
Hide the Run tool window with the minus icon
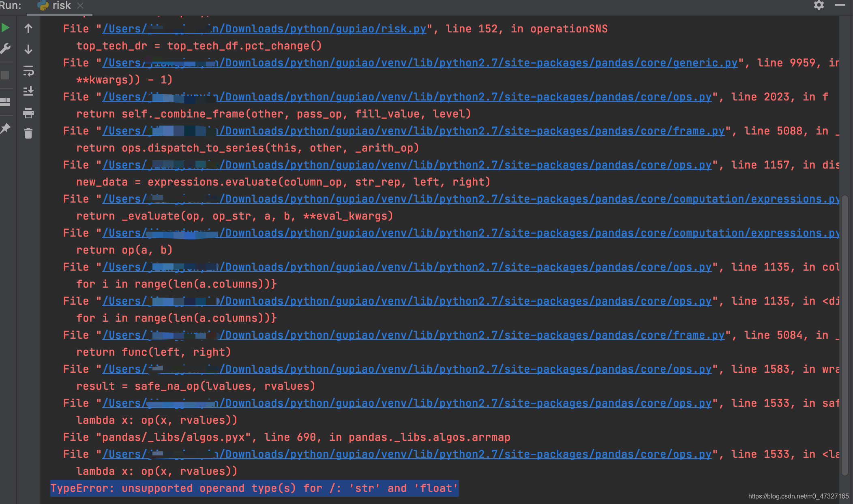(x=840, y=5)
